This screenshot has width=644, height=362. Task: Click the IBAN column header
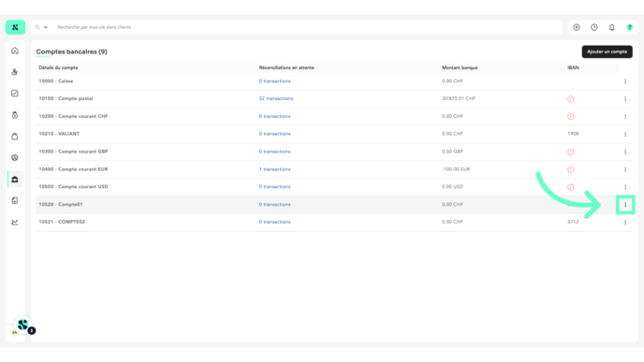click(x=574, y=67)
